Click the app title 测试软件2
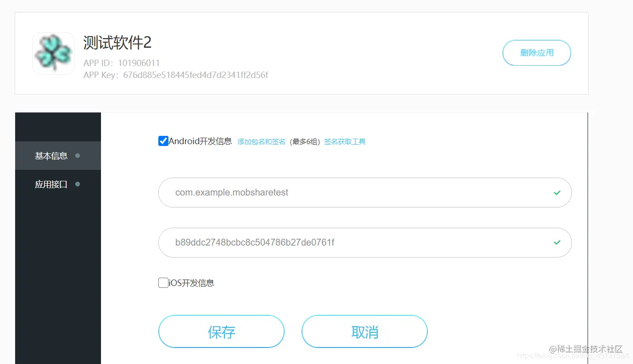Viewport: 633px width, 364px height. coord(116,43)
